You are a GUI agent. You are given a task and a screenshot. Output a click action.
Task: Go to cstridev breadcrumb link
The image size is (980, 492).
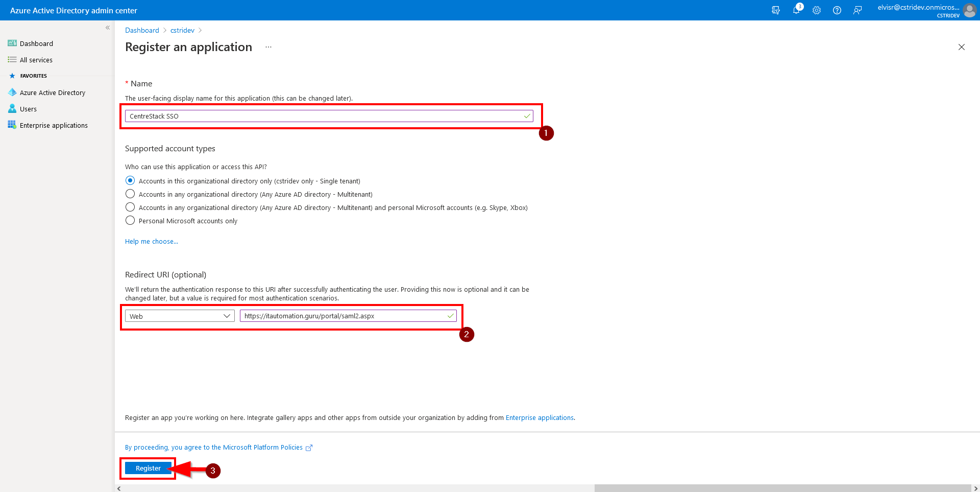(x=182, y=30)
